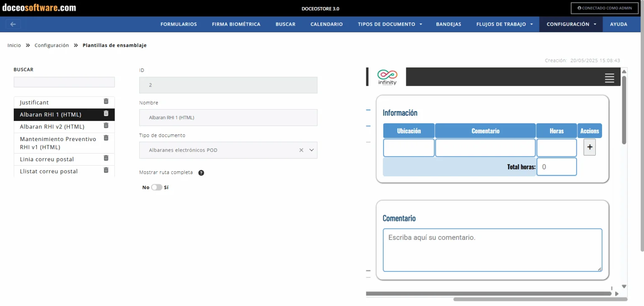Go to the Firma Biométrica section
This screenshot has width=644, height=306.
[x=236, y=24]
